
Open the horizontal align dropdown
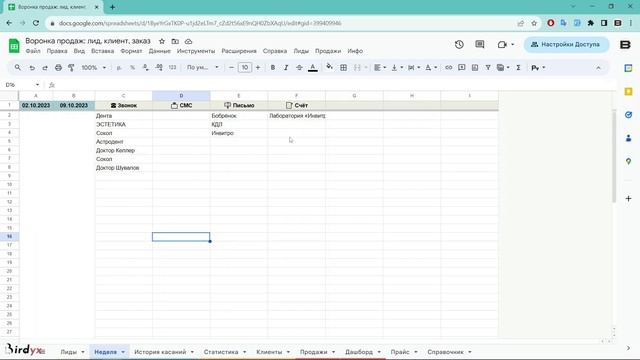point(380,67)
